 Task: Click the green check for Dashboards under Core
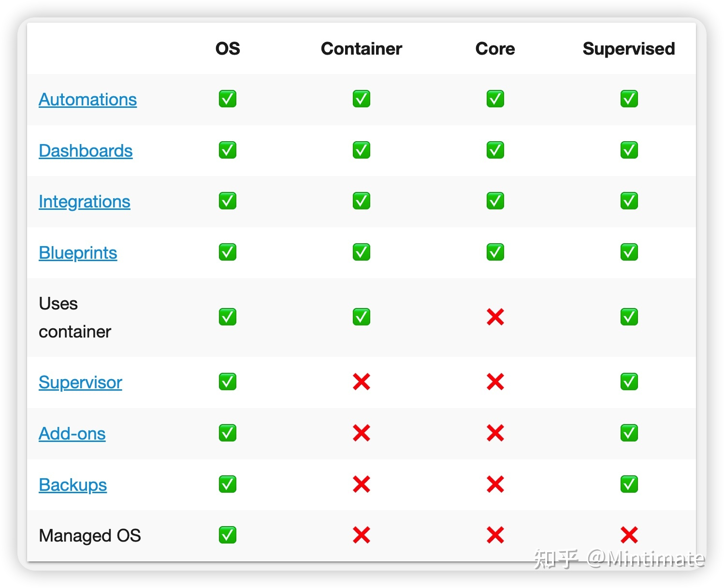click(495, 150)
